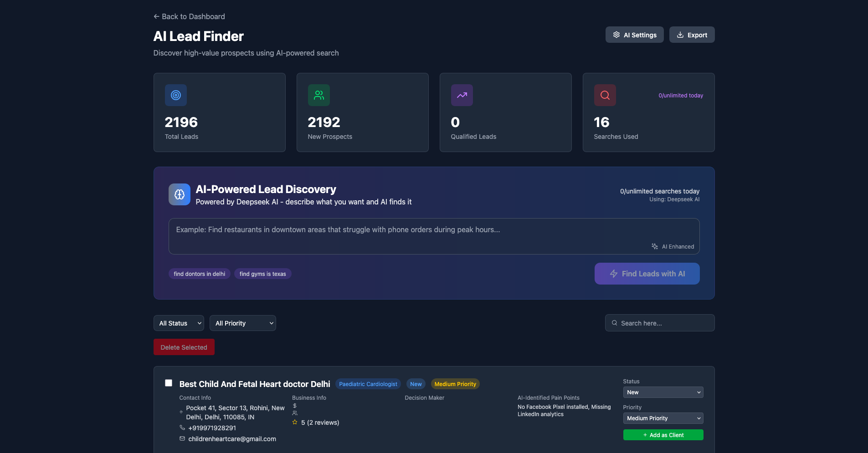The height and width of the screenshot is (453, 868).
Task: Click the brain icon beside AI-Powered Lead Discovery
Action: click(x=179, y=194)
